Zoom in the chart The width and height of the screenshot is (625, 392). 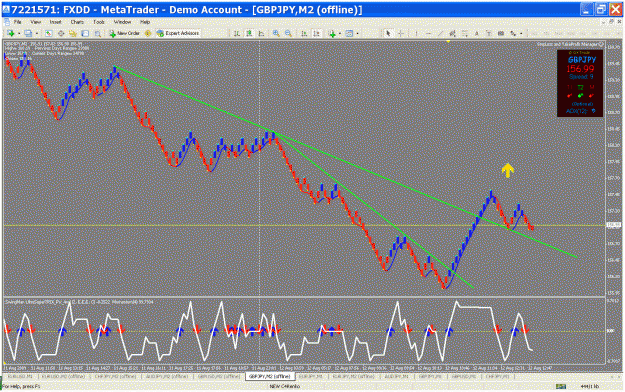276,33
